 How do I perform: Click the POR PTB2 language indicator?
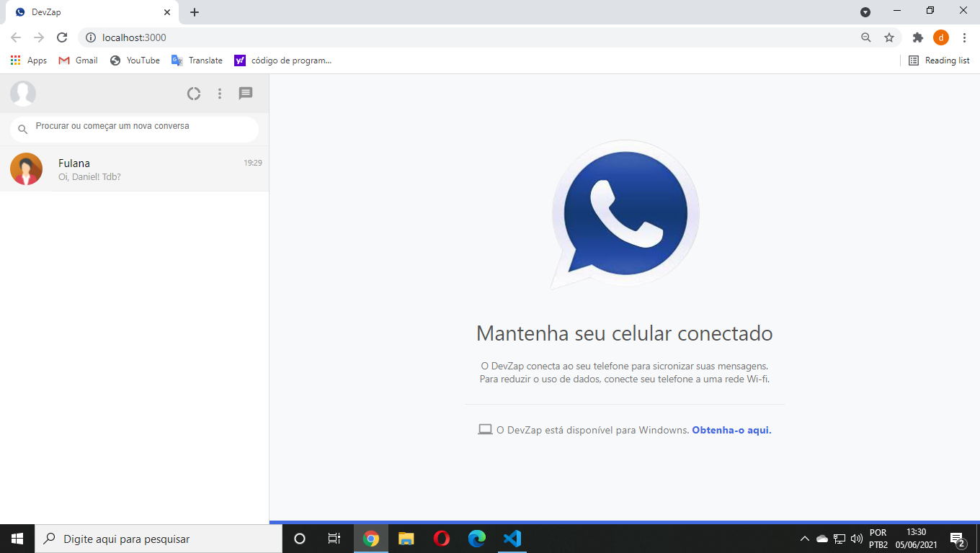coord(878,539)
